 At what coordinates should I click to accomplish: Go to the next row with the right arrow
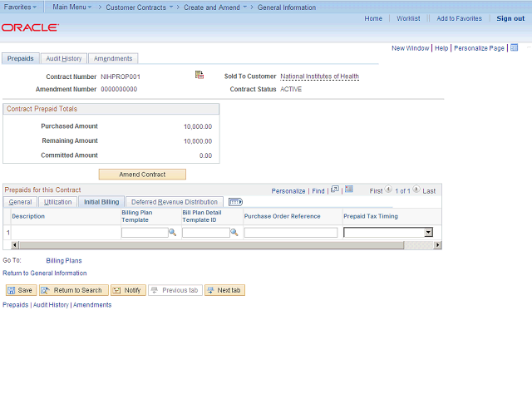click(x=416, y=190)
